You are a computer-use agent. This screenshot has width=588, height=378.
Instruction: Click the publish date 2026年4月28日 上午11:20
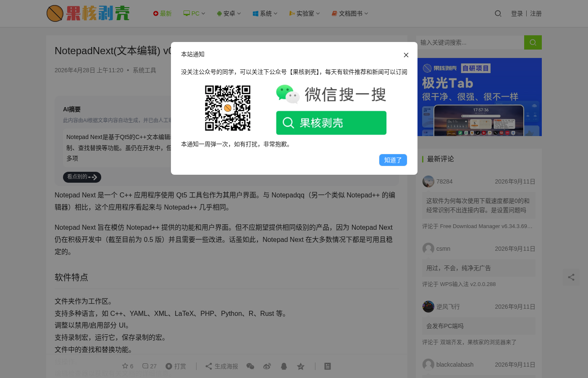point(89,70)
